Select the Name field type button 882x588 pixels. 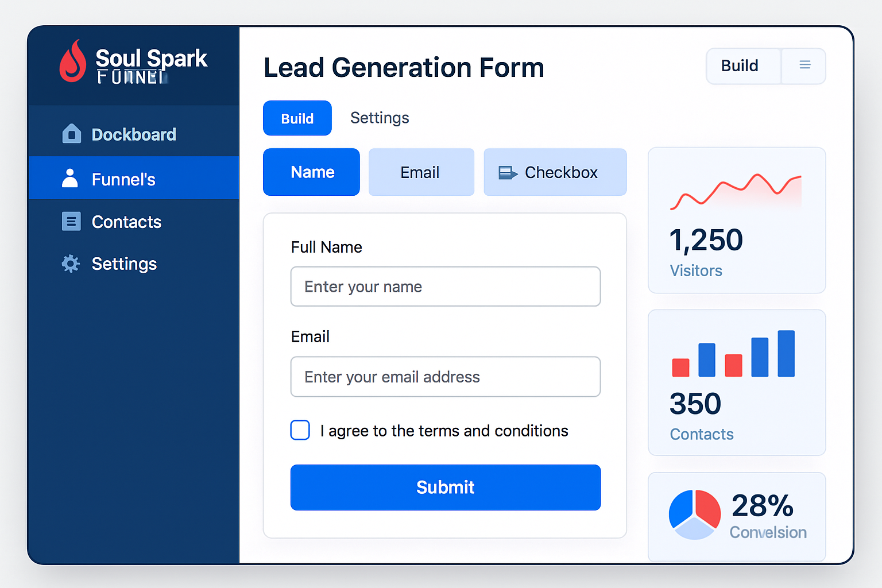click(311, 172)
